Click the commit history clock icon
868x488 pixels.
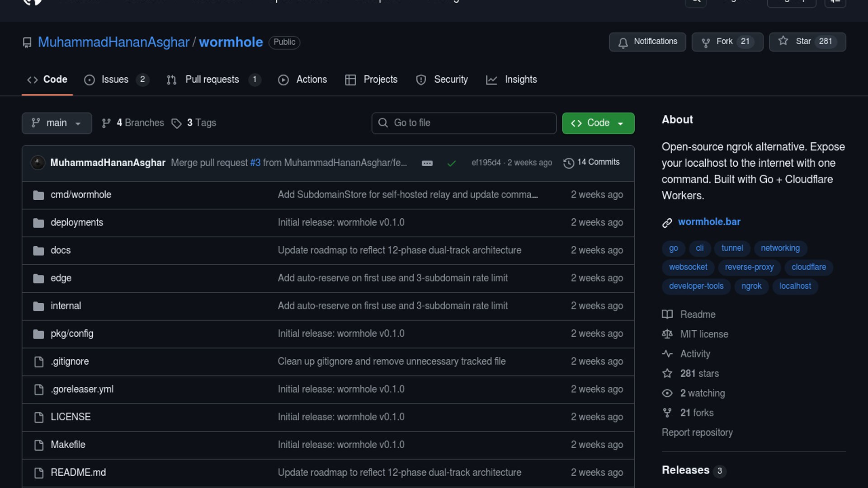pos(568,163)
